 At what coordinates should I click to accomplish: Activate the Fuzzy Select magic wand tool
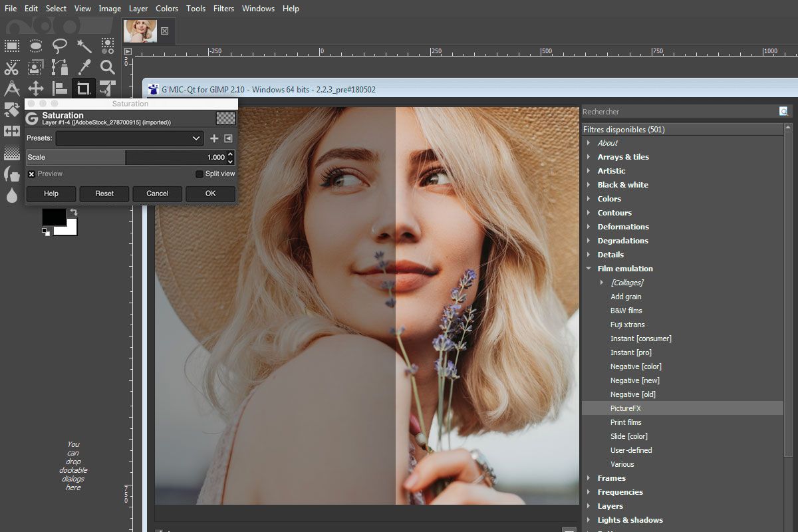[x=83, y=45]
